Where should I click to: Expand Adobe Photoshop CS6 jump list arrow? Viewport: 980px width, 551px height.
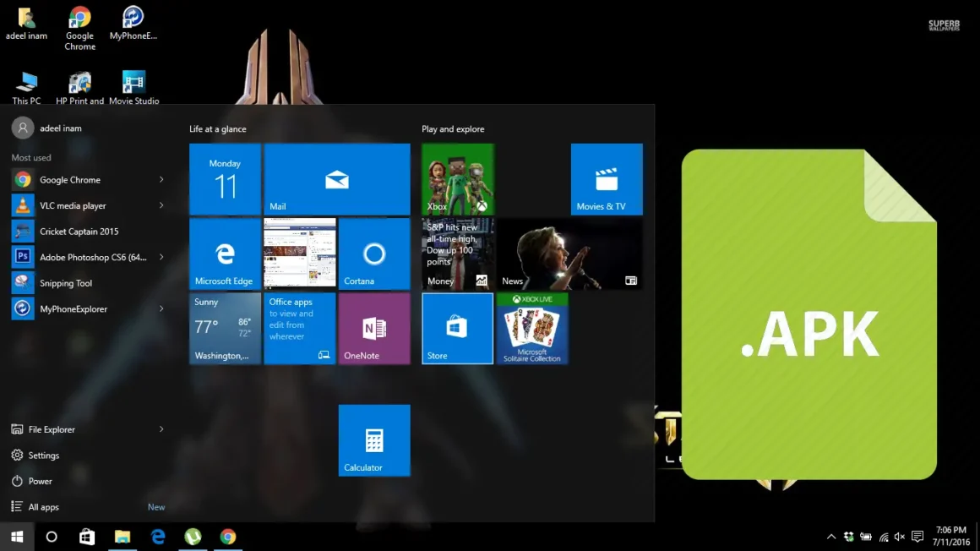161,257
